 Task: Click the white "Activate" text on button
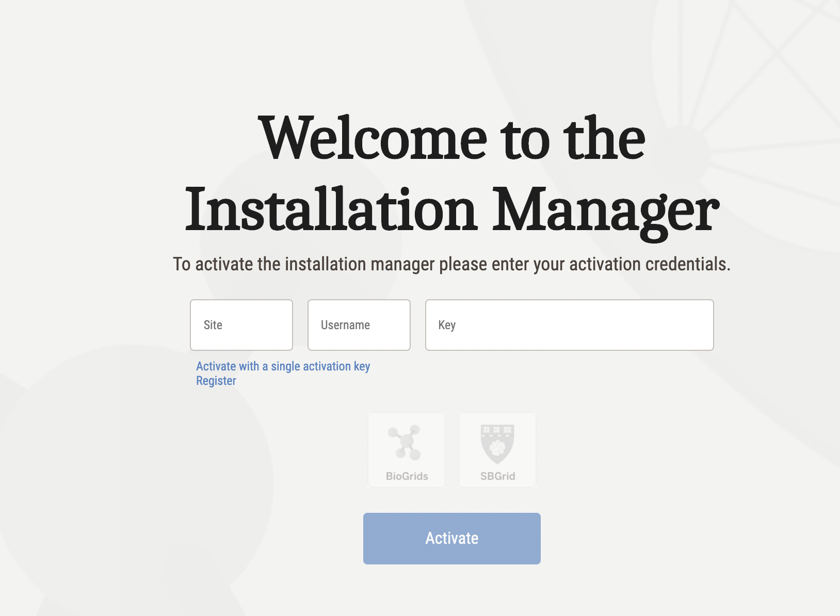point(452,538)
